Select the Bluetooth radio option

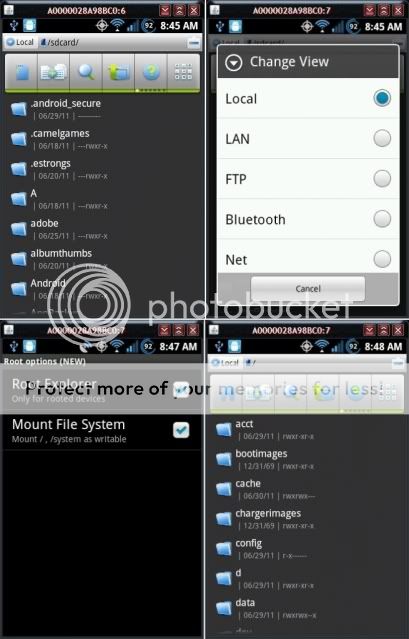click(x=382, y=219)
